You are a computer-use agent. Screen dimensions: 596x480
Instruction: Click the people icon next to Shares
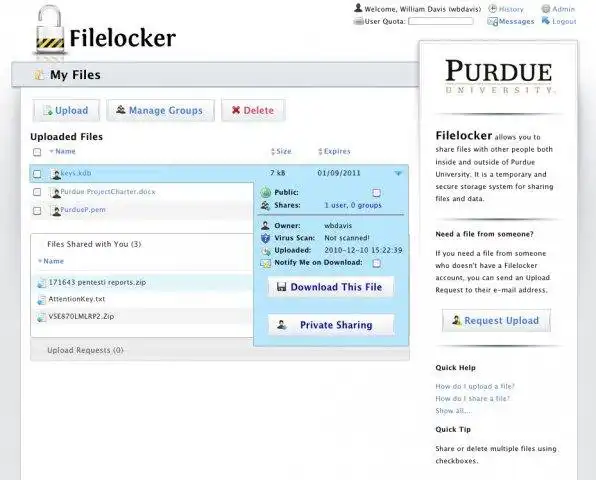click(x=265, y=206)
